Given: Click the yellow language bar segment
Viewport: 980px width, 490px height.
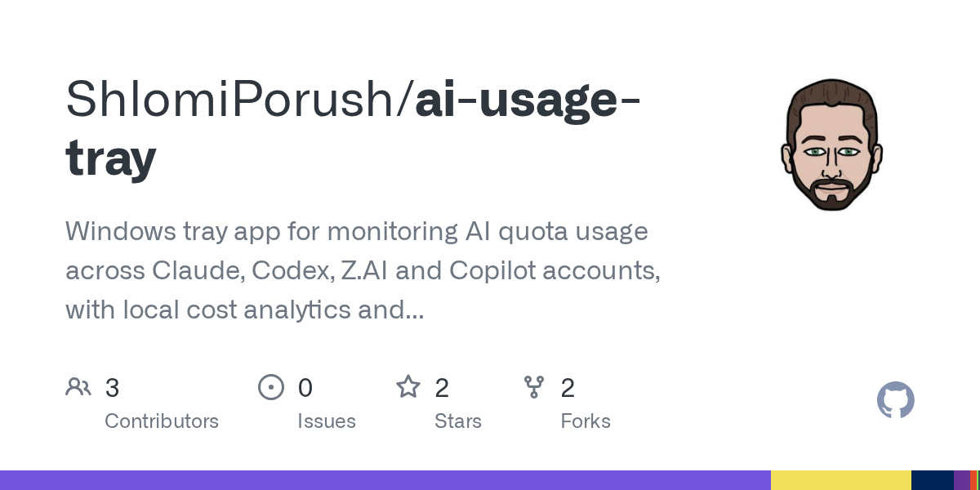Looking at the screenshot, I should (841, 480).
